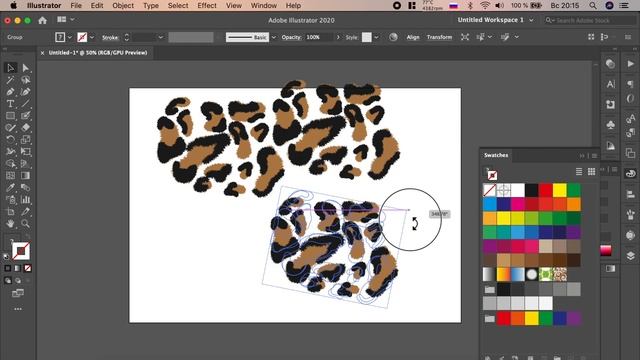640x360 pixels.
Task: Select the Gradient tool
Action: pyautogui.click(x=25, y=176)
